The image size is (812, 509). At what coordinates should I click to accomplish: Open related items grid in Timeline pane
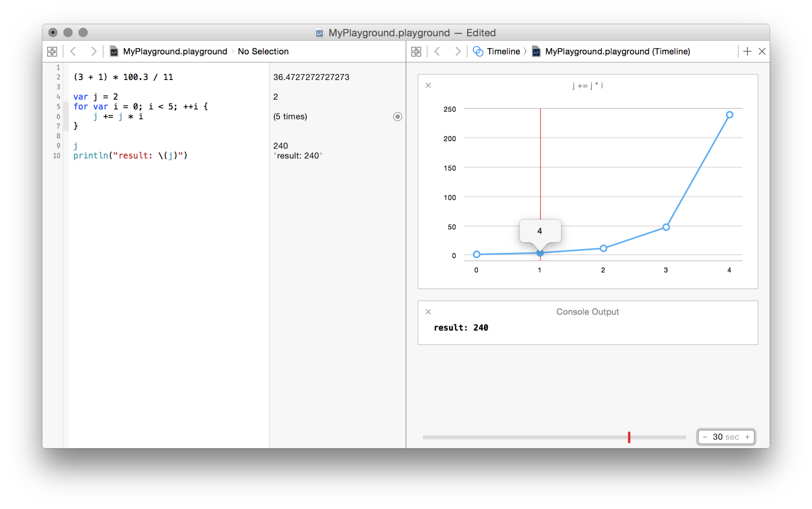click(416, 52)
